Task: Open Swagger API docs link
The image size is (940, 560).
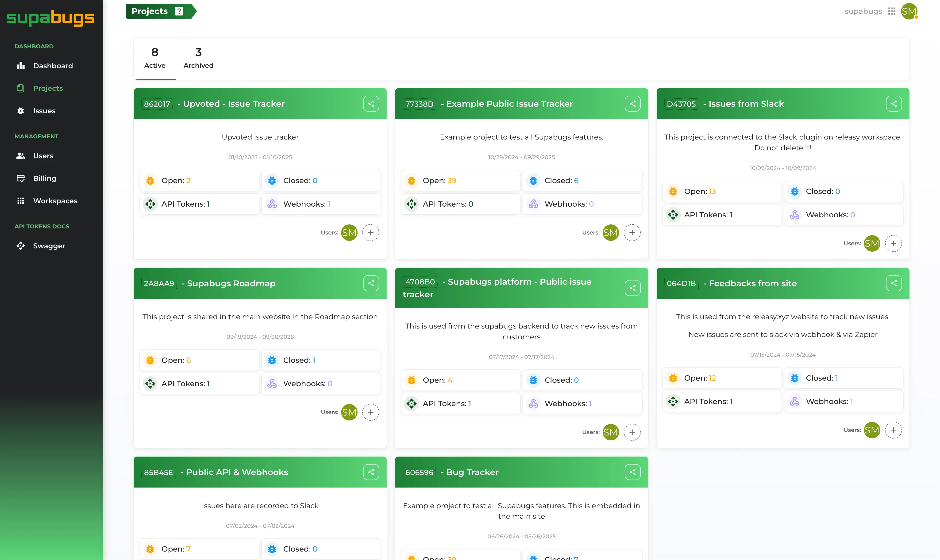Action: (49, 246)
